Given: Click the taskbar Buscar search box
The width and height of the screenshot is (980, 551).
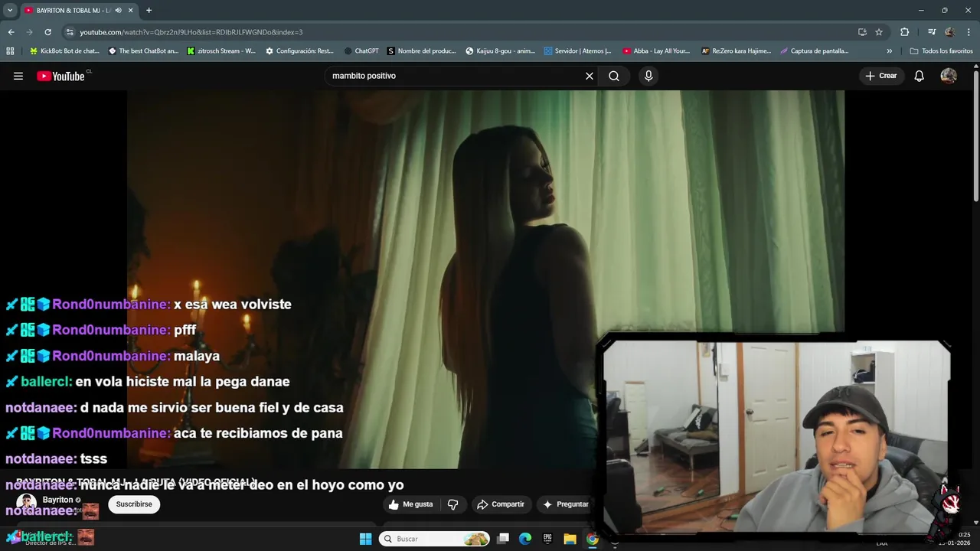Looking at the screenshot, I should (x=436, y=539).
